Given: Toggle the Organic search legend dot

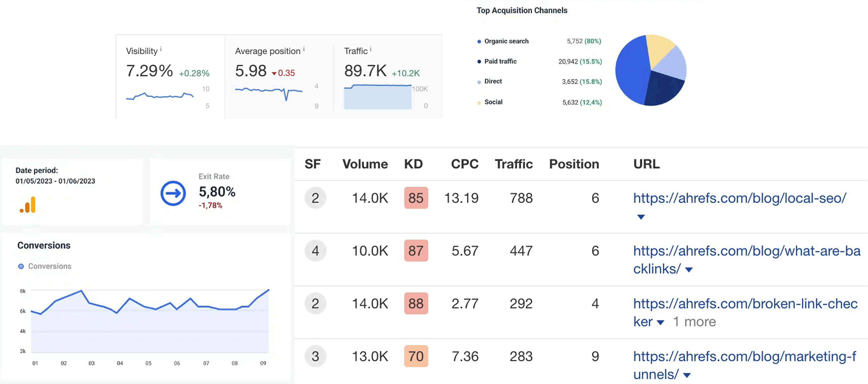Looking at the screenshot, I should click(x=479, y=41).
